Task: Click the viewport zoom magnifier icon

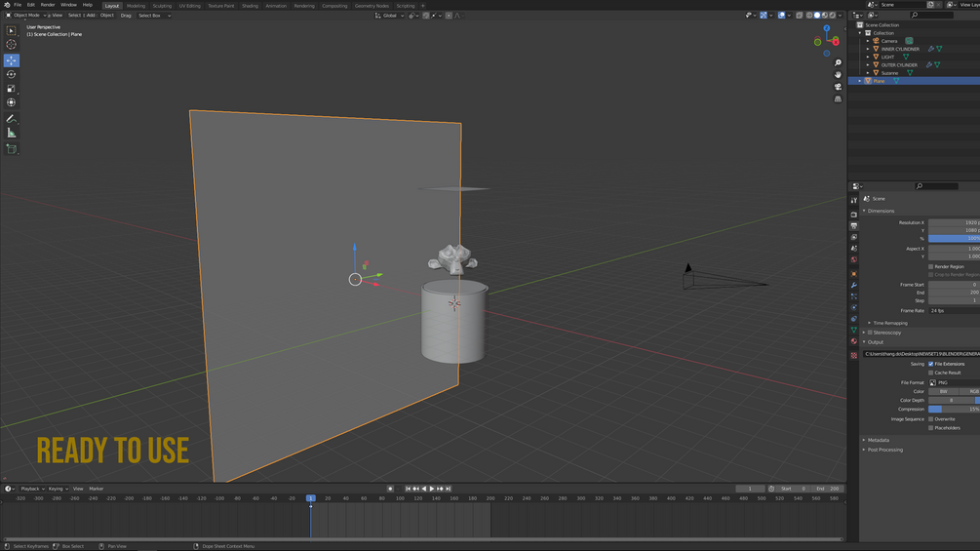Action: click(839, 62)
